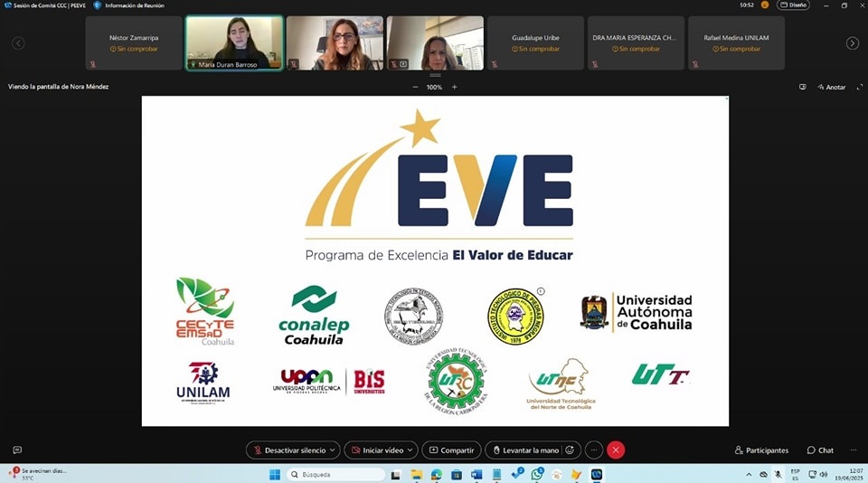The width and height of the screenshot is (868, 483).
Task: Toggle the Participantes panel
Action: pos(761,450)
